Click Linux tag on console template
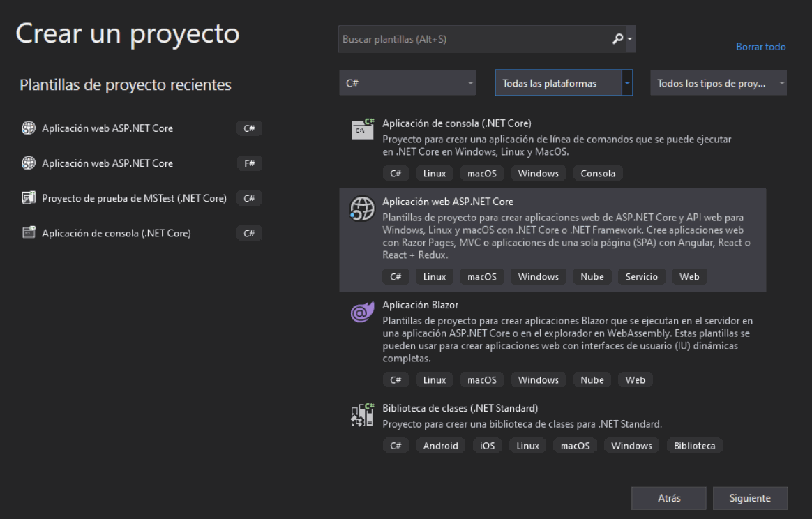Screen dimensions: 812x519 point(434,174)
